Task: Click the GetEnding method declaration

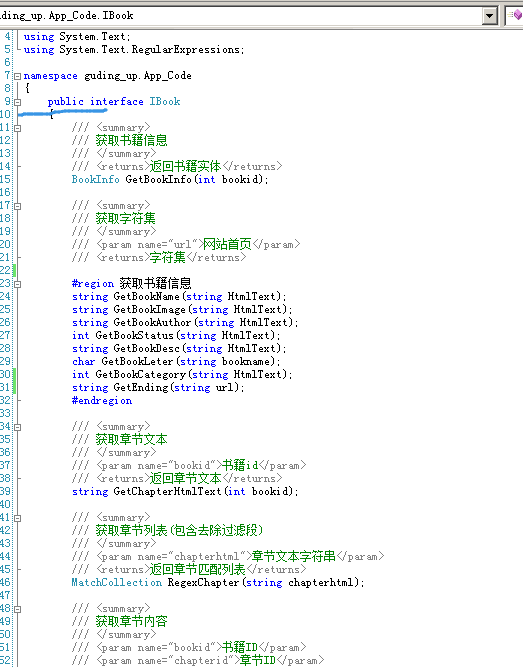Action: click(x=158, y=388)
